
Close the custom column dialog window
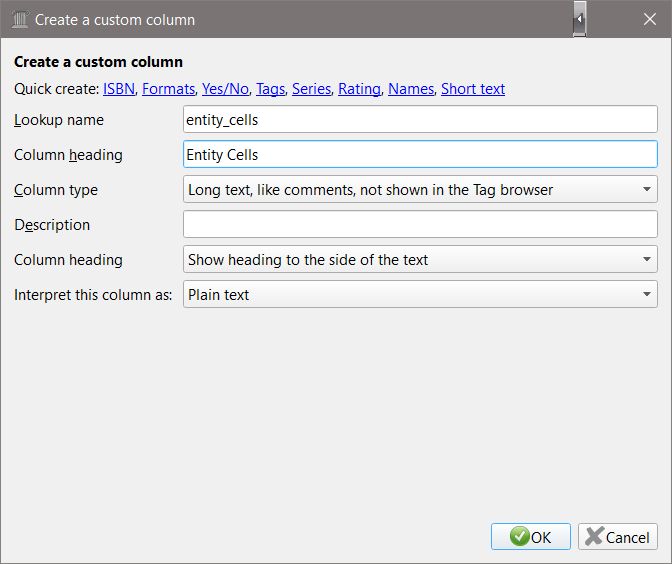pyautogui.click(x=645, y=19)
